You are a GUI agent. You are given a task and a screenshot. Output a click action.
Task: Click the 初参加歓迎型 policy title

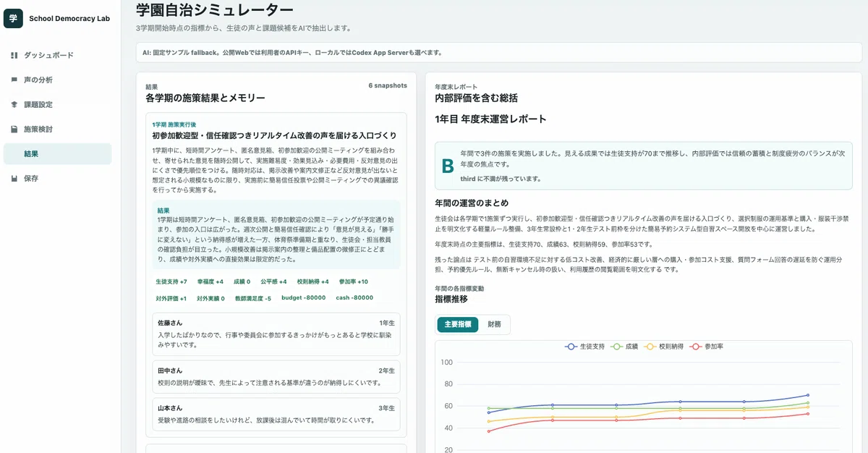pos(274,136)
